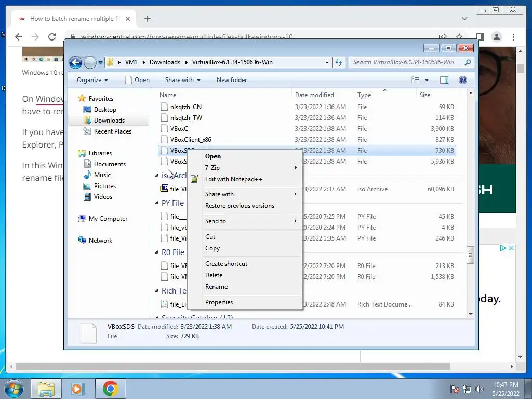Choose Rename from the context menu
Screen dimensions: 532x399
coord(245,287)
